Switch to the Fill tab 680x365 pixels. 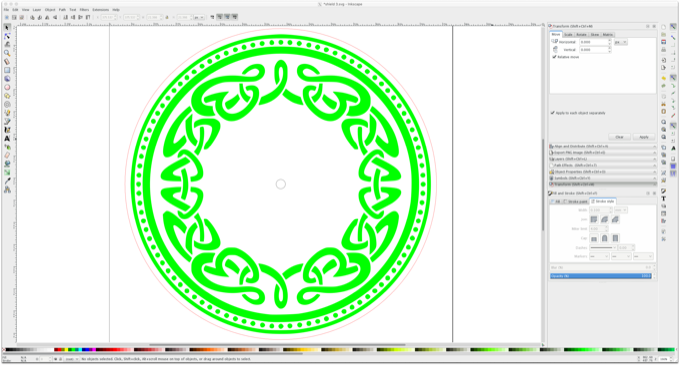coord(556,202)
